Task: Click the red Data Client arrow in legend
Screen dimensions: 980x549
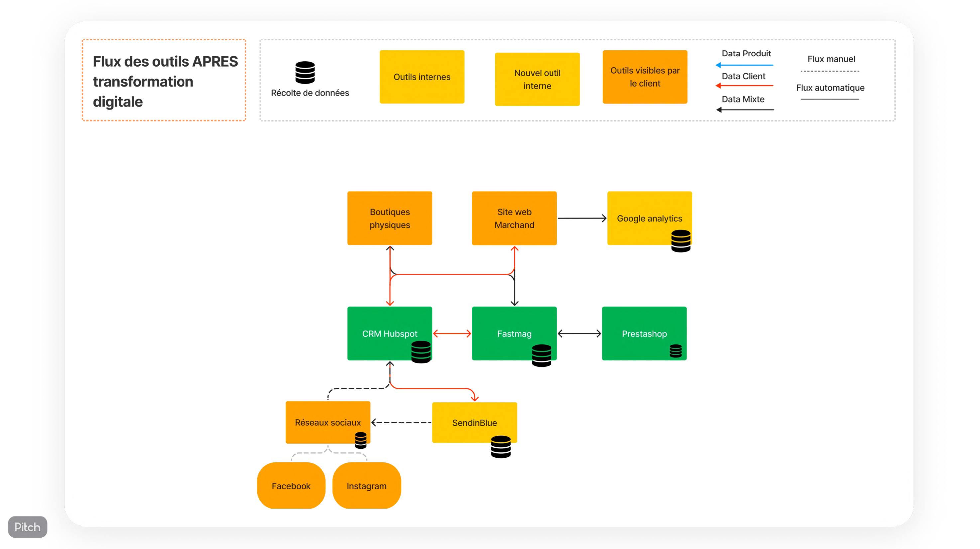Action: click(x=744, y=86)
